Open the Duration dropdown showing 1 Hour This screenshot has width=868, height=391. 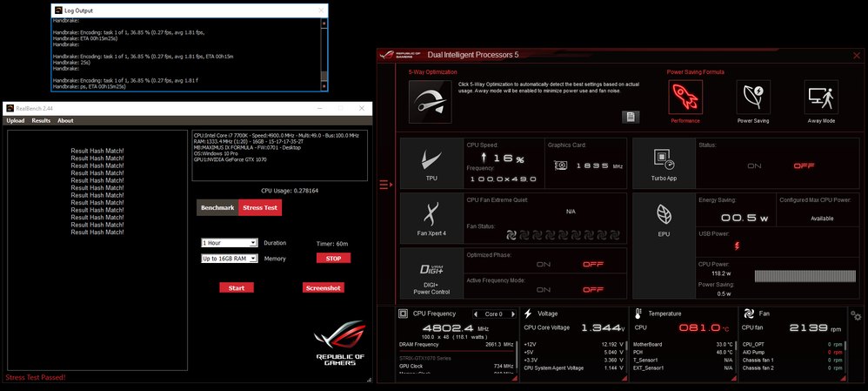229,243
